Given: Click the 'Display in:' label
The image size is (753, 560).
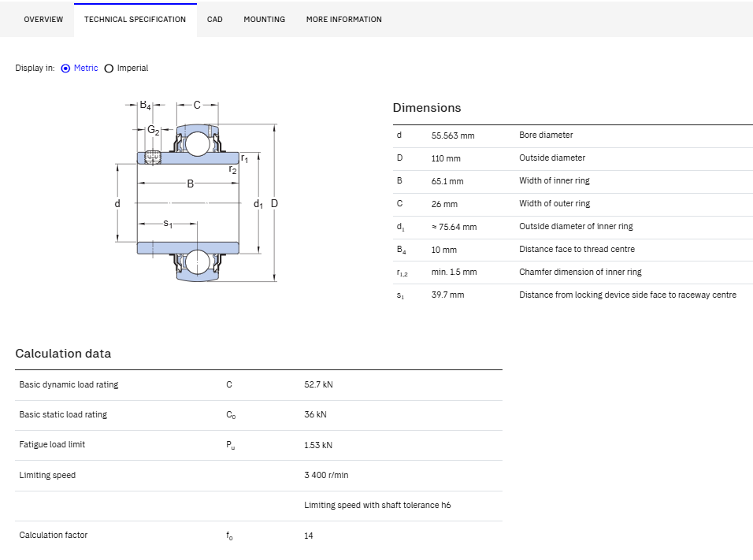Looking at the screenshot, I should [35, 69].
